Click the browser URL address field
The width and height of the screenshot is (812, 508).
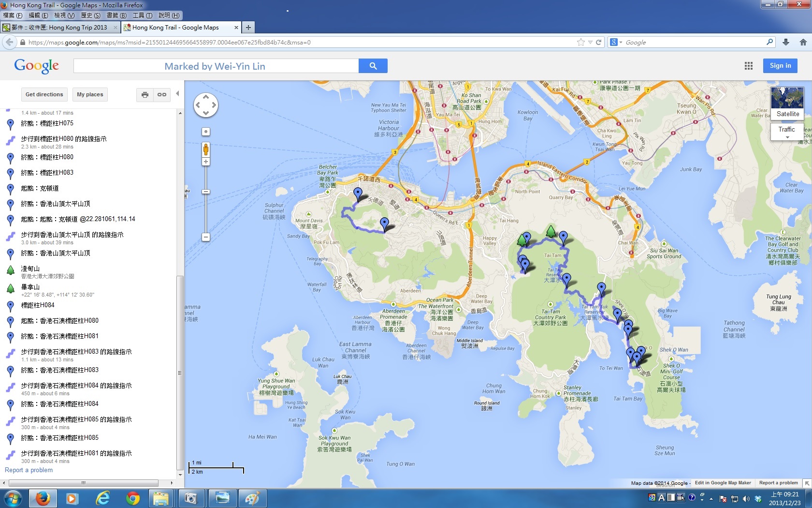pyautogui.click(x=300, y=43)
